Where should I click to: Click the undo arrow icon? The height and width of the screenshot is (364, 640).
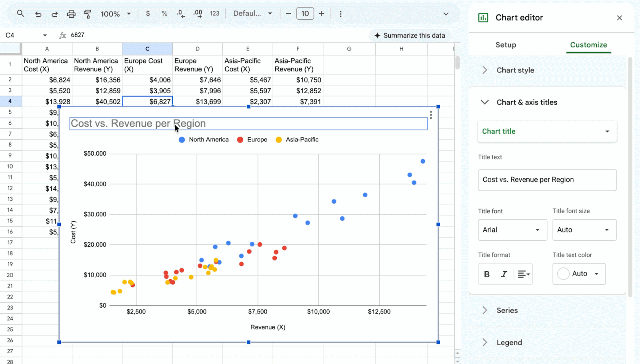click(x=38, y=14)
